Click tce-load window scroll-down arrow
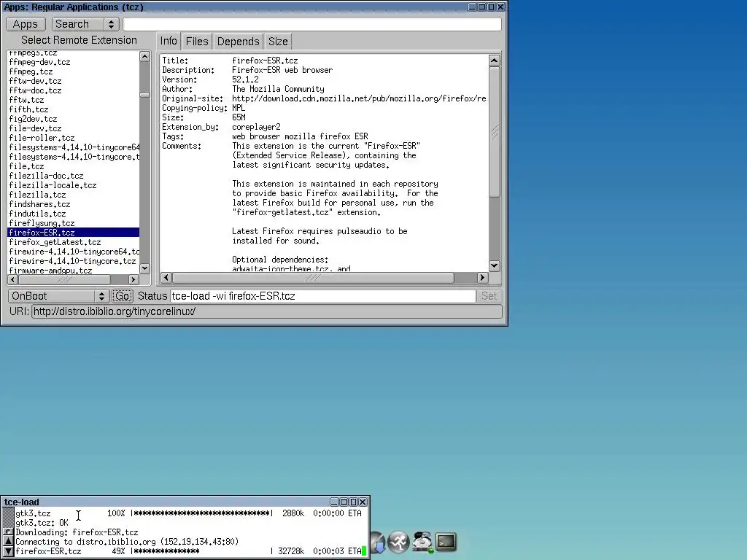The width and height of the screenshot is (747, 560). [8, 551]
